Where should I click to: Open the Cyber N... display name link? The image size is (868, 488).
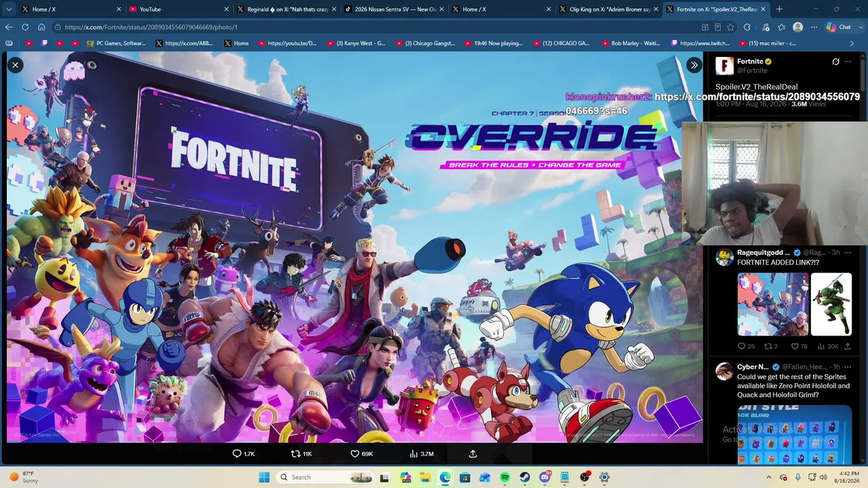pos(753,367)
